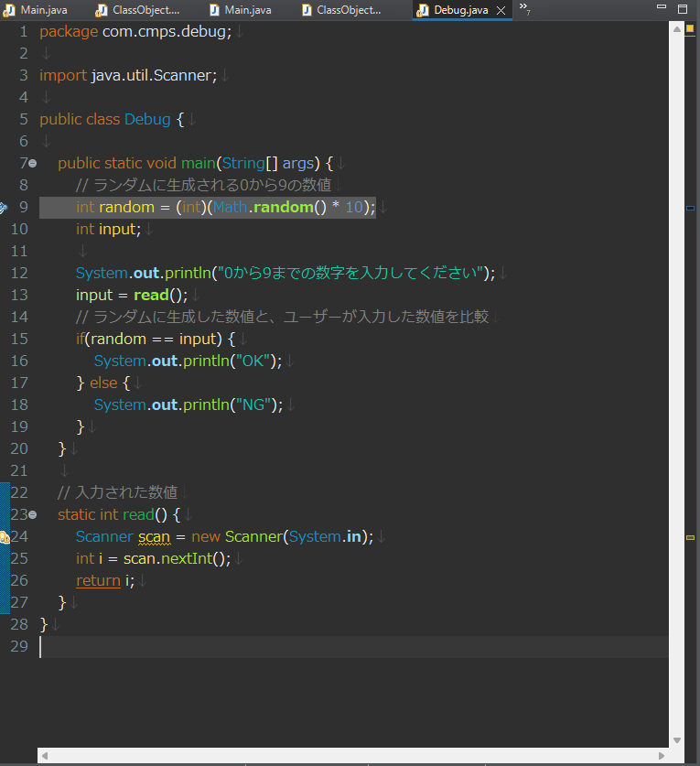Place cursor on empty line 29
Viewport: 700px width, 766px height.
(x=183, y=647)
